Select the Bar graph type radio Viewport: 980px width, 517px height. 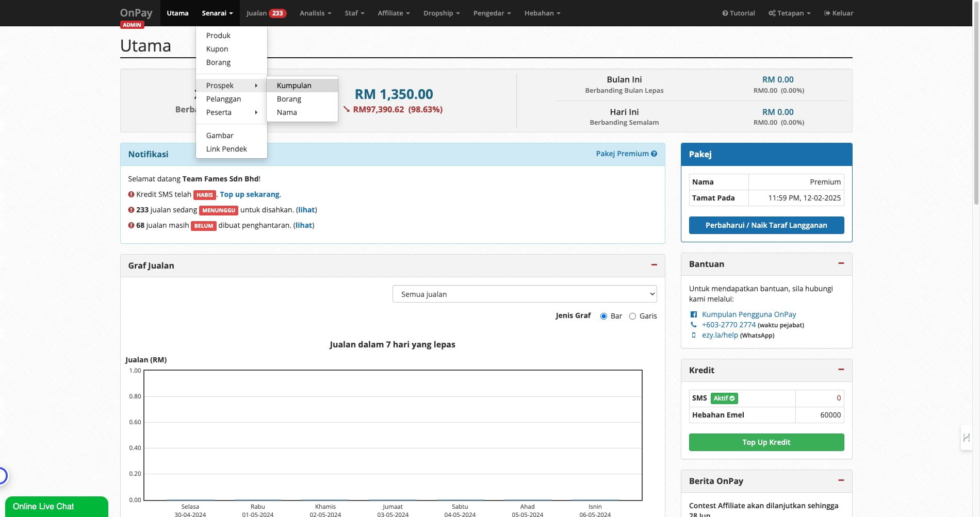tap(603, 316)
